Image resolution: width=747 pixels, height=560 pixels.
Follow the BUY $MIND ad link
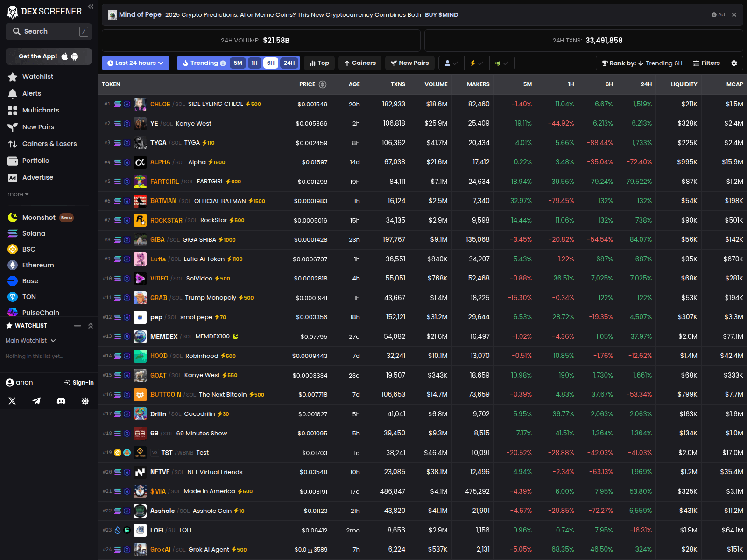click(x=441, y=14)
